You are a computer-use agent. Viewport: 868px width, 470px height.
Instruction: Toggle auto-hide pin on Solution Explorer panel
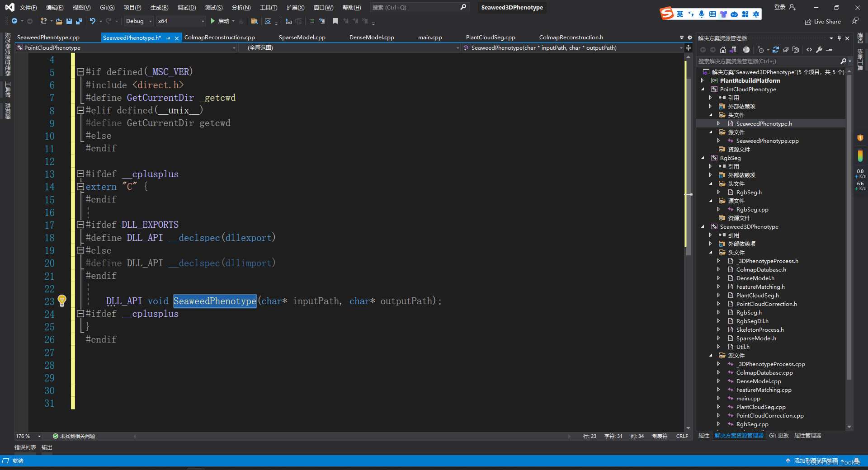(839, 38)
